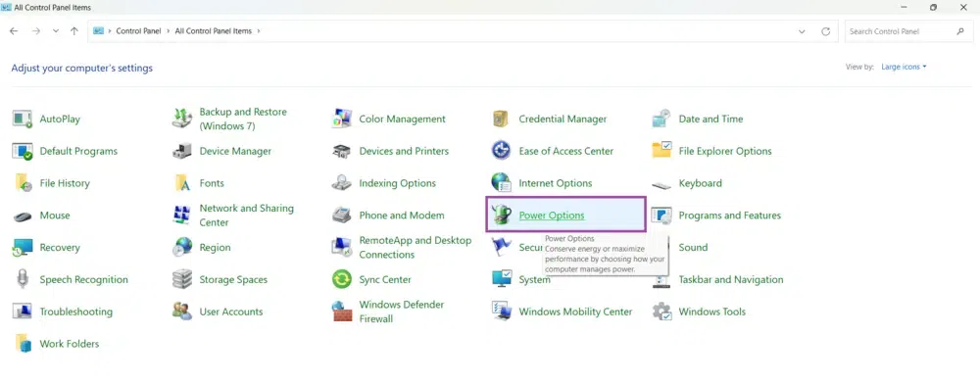Screen dimensions: 980x384
Task: Click the Power Options link text
Action: (x=552, y=216)
